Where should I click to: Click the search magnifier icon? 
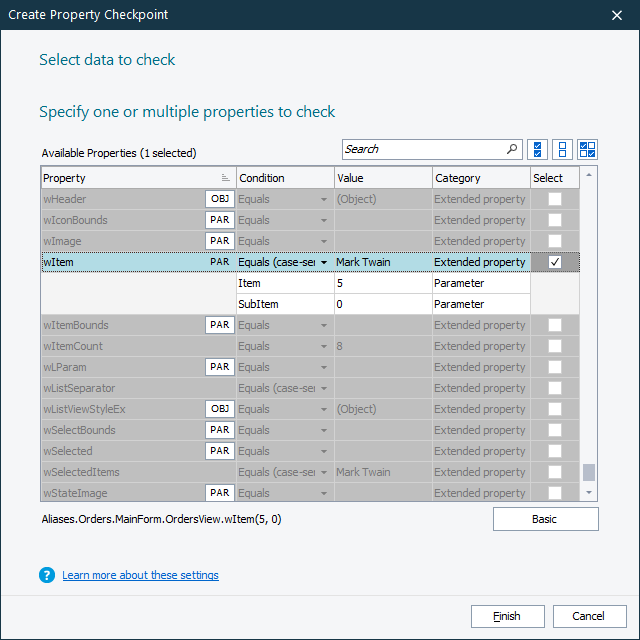click(x=513, y=149)
